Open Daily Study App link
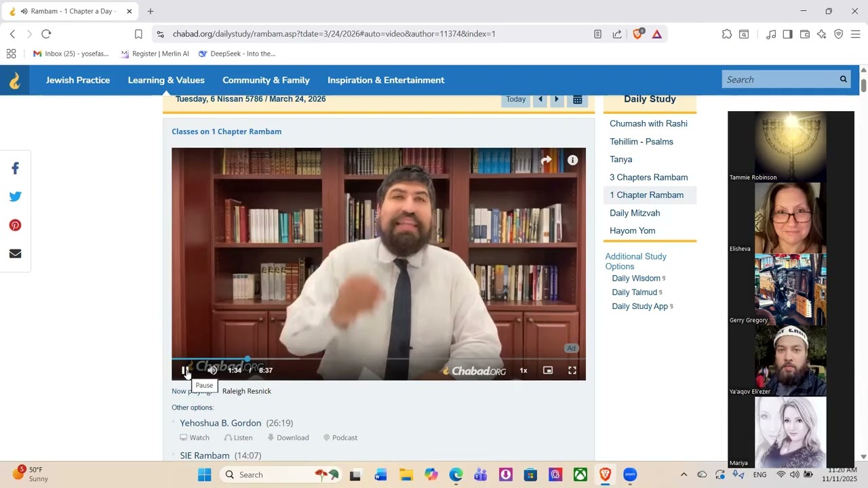868x488 pixels. (x=640, y=306)
